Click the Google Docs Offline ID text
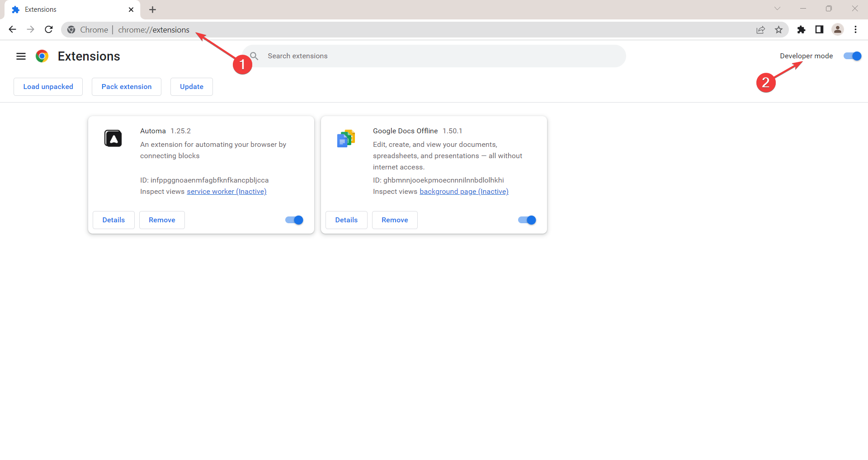This screenshot has width=868, height=460. [438, 180]
